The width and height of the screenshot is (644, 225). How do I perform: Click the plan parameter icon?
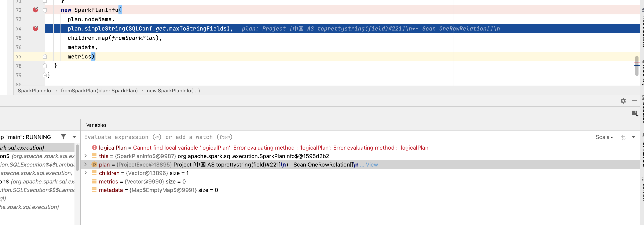(94, 164)
